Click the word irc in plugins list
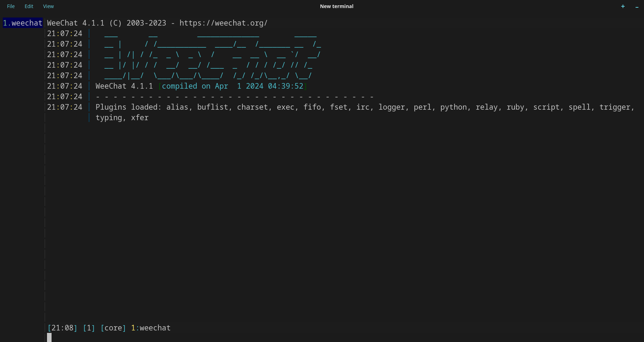Viewport: 644px width, 342px height. pyautogui.click(x=363, y=107)
